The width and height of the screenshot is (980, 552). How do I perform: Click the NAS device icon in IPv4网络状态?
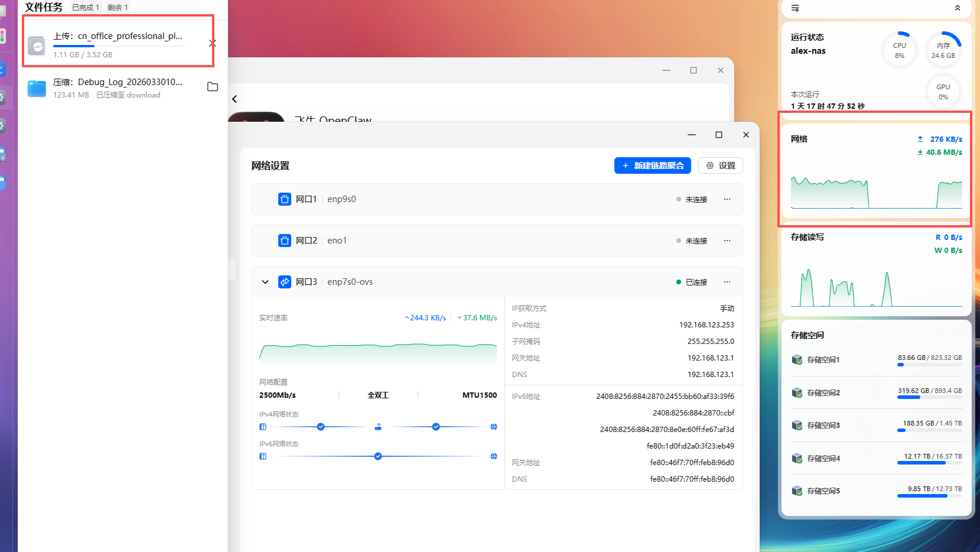263,427
